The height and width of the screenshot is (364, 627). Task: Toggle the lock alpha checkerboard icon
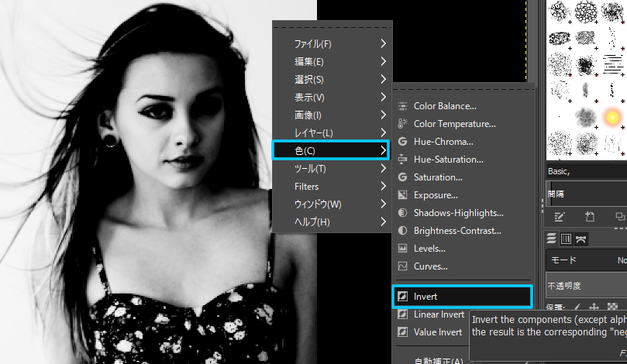612,307
